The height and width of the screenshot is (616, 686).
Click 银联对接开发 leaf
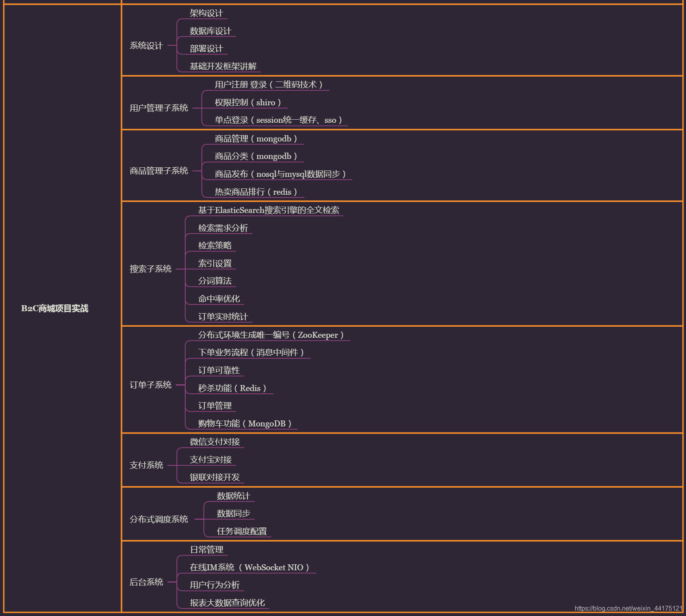[215, 477]
